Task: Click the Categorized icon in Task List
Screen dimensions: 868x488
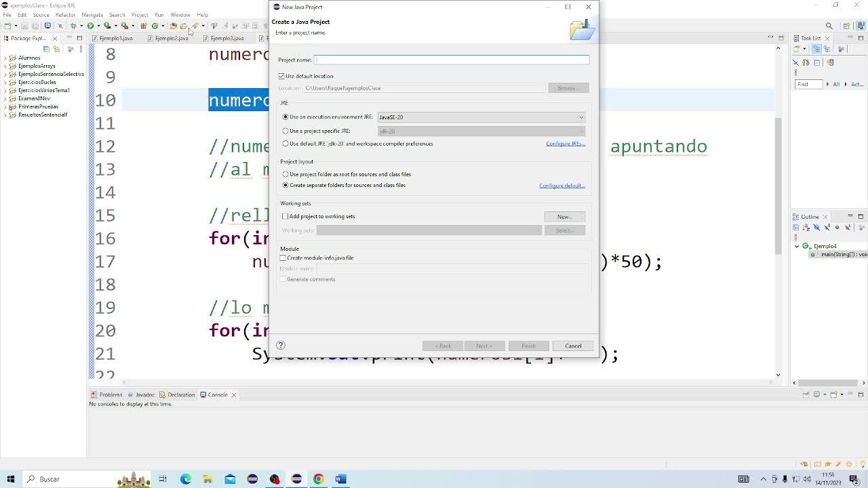Action: [x=817, y=49]
